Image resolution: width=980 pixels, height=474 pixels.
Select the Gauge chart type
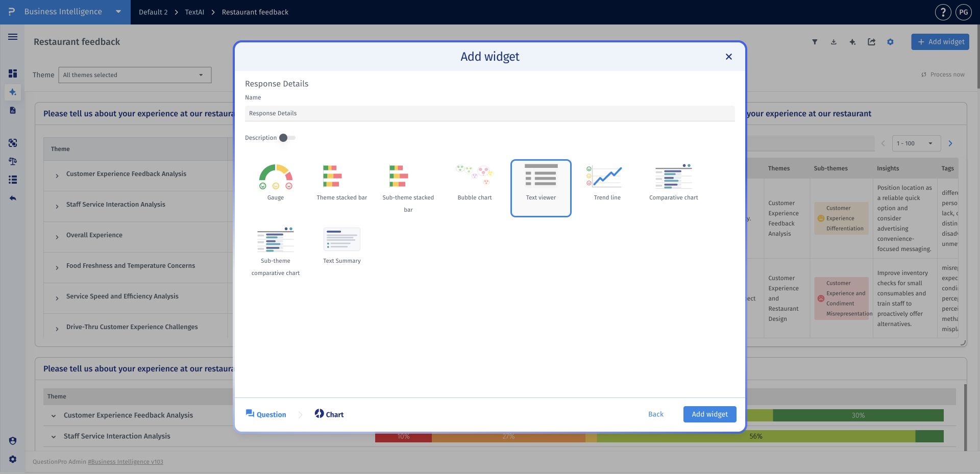point(276,183)
